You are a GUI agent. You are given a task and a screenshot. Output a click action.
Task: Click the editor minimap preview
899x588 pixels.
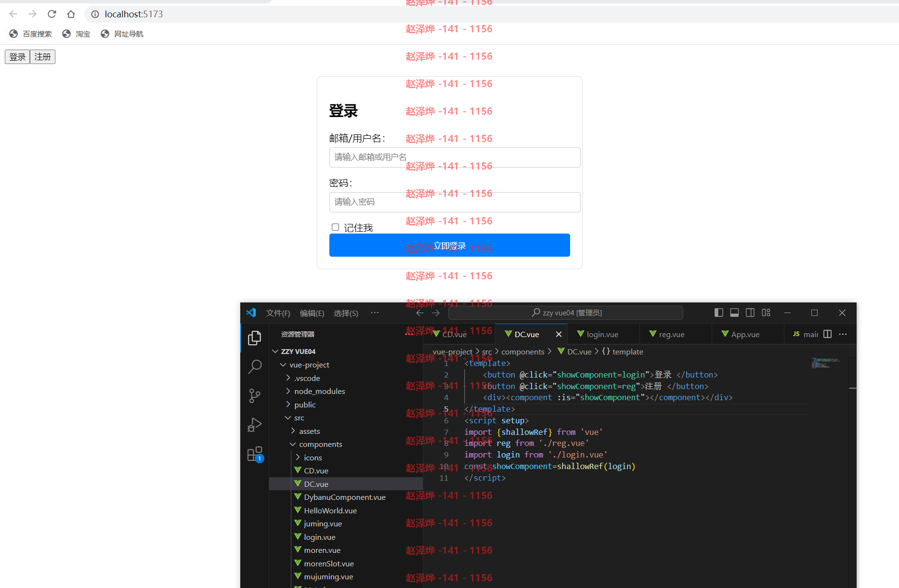[826, 363]
